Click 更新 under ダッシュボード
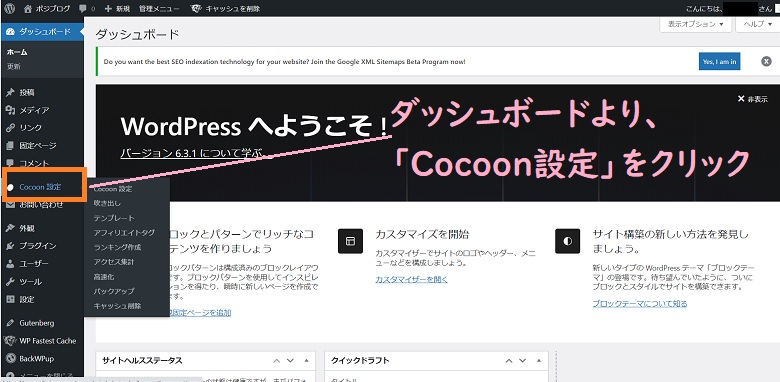Viewport: 780px width, 382px height. coord(13,67)
